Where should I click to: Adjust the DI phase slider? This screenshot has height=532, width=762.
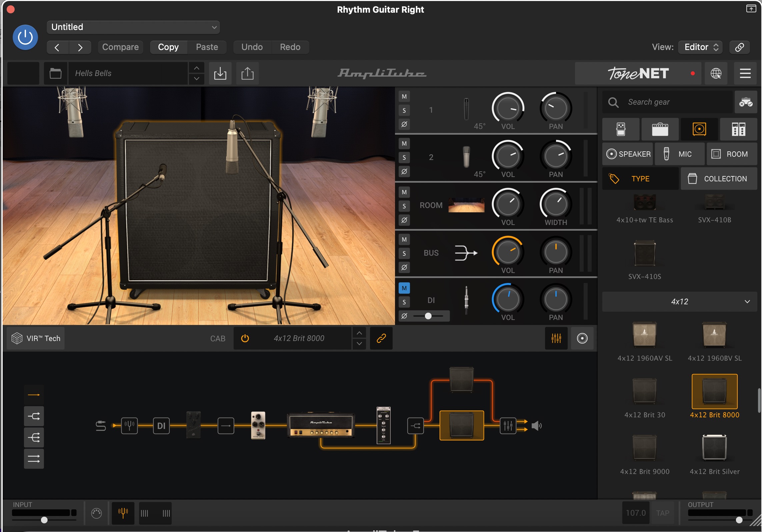(x=428, y=316)
